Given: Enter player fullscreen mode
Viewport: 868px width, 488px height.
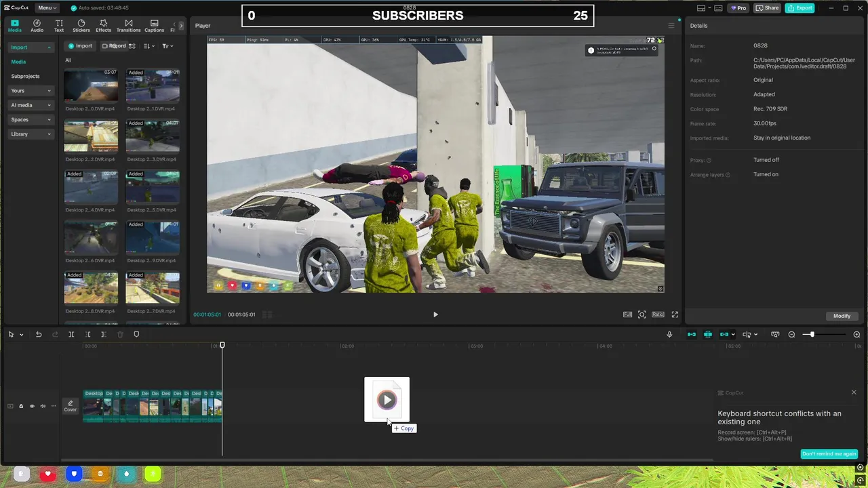Looking at the screenshot, I should click(x=675, y=314).
